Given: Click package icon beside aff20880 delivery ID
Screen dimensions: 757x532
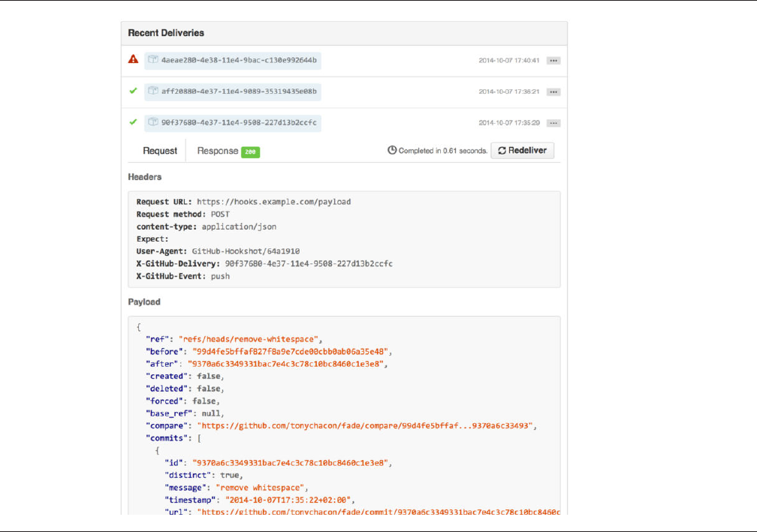Looking at the screenshot, I should coord(152,91).
